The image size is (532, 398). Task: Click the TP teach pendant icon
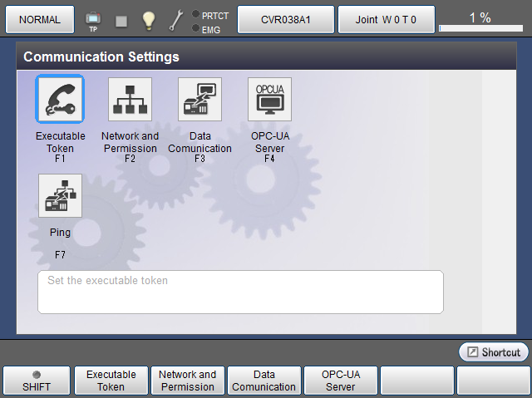(x=93, y=20)
